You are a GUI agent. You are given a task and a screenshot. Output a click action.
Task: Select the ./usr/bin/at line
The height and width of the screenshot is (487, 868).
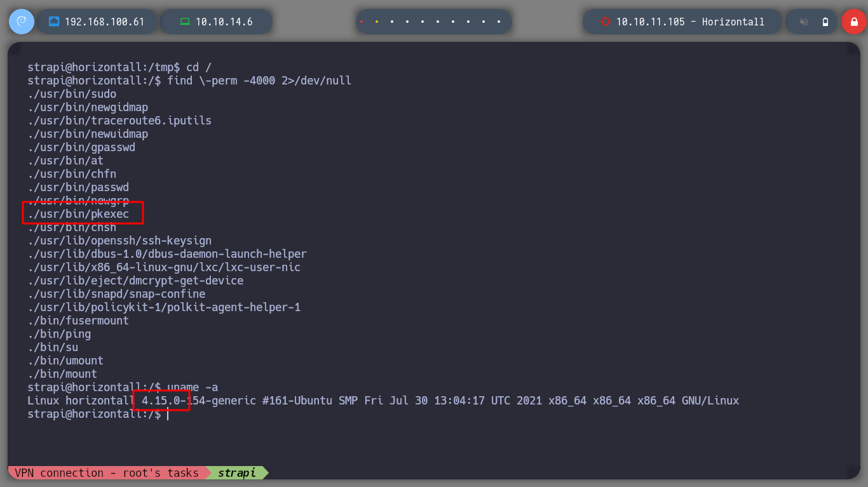[x=65, y=161]
